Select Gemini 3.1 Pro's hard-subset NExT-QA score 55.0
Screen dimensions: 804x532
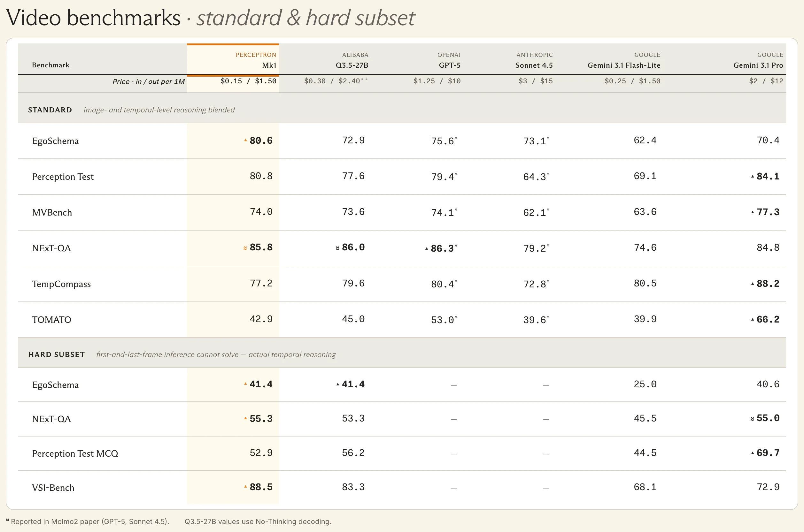click(768, 418)
